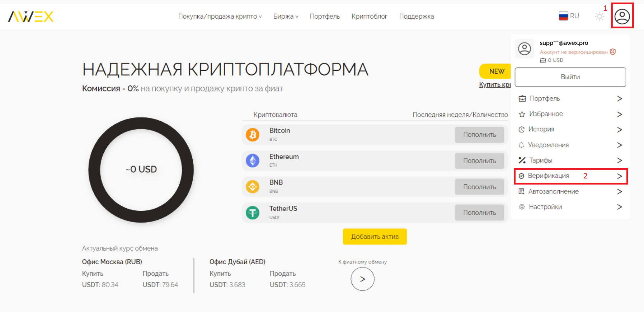Toggle the light theme sun icon
The width and height of the screenshot is (644, 312).
click(x=600, y=17)
